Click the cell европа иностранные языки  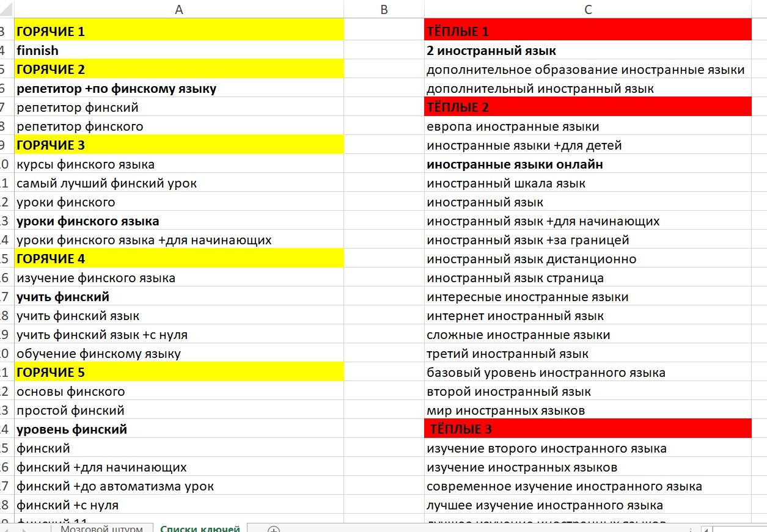tap(588, 126)
